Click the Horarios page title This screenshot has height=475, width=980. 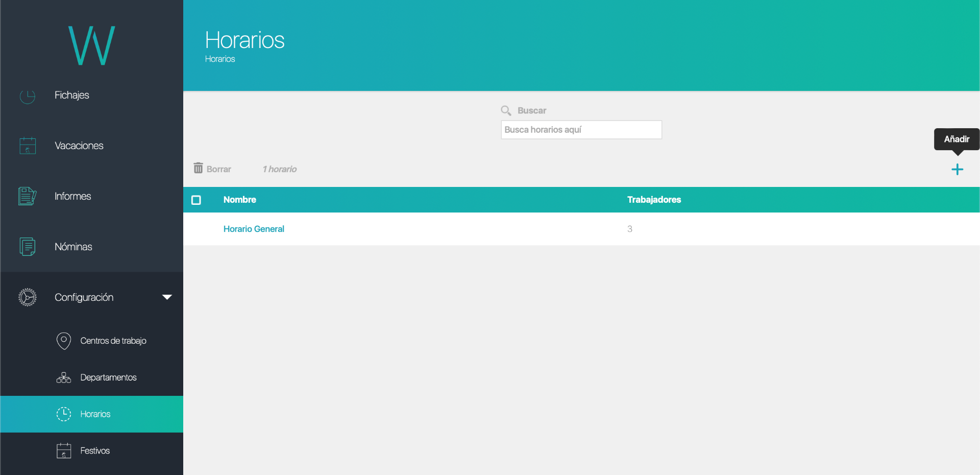(245, 40)
